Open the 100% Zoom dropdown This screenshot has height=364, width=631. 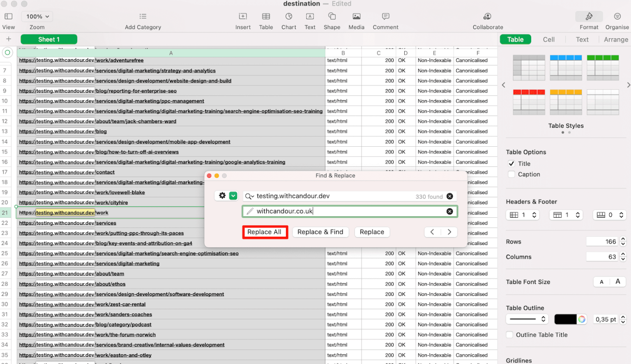(37, 16)
